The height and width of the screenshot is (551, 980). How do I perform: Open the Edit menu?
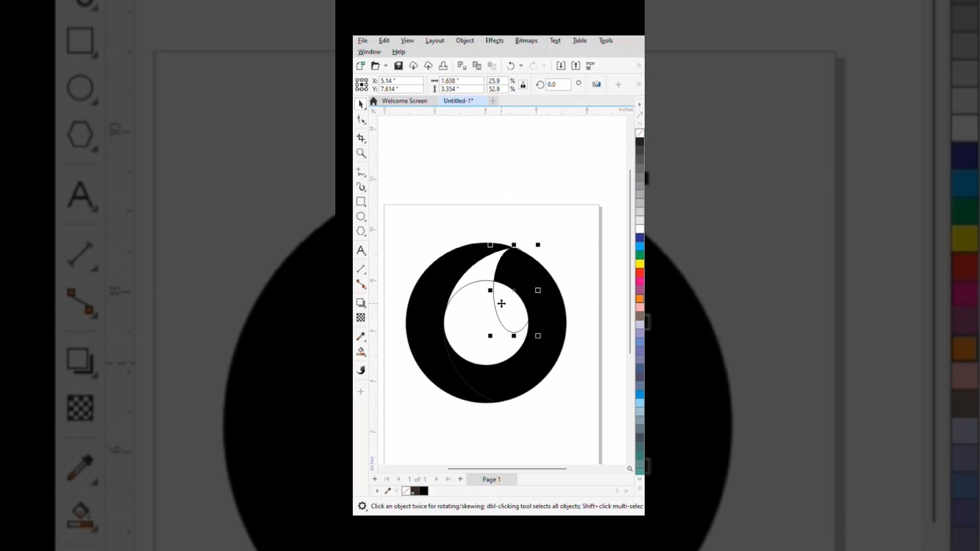pyautogui.click(x=384, y=41)
